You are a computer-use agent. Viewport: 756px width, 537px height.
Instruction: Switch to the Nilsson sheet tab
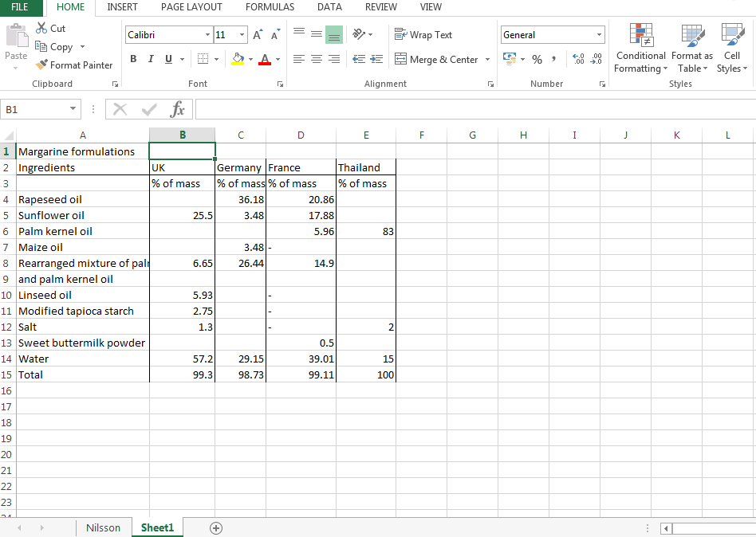103,528
